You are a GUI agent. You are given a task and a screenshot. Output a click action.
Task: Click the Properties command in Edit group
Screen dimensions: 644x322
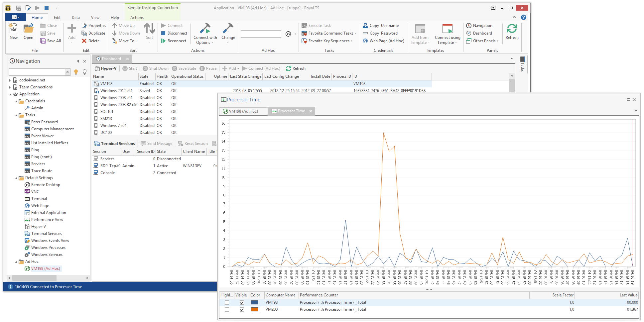(94, 26)
